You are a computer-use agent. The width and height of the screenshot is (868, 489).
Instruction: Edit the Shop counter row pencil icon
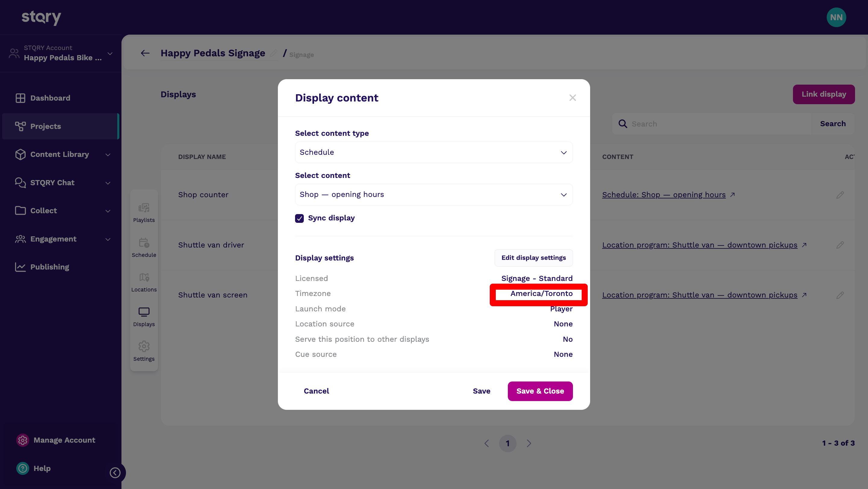click(x=840, y=195)
